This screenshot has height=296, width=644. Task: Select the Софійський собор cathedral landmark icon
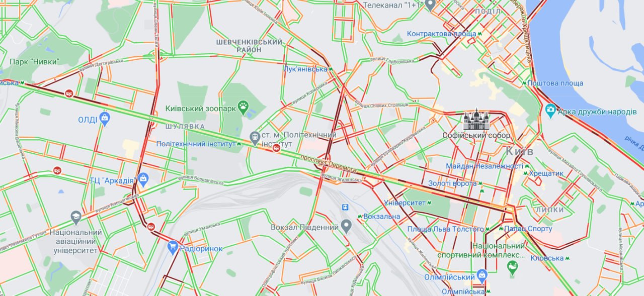[x=476, y=120]
